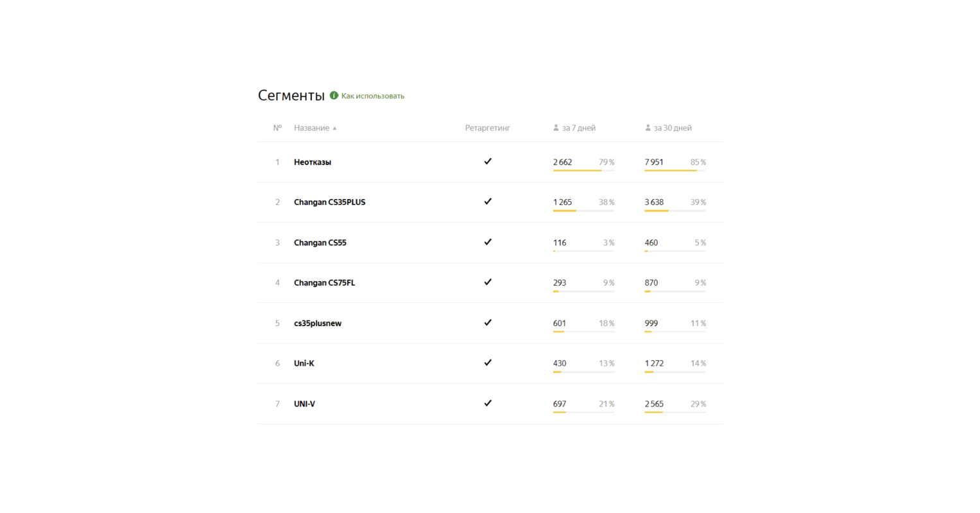The image size is (980, 513).
Task: Sort by the Название column arrow
Action: tap(334, 128)
